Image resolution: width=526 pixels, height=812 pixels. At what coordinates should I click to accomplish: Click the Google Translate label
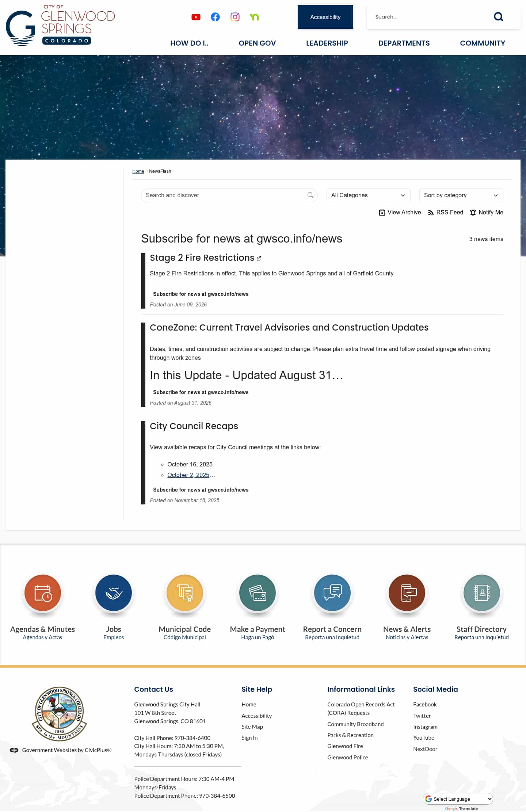click(462, 808)
